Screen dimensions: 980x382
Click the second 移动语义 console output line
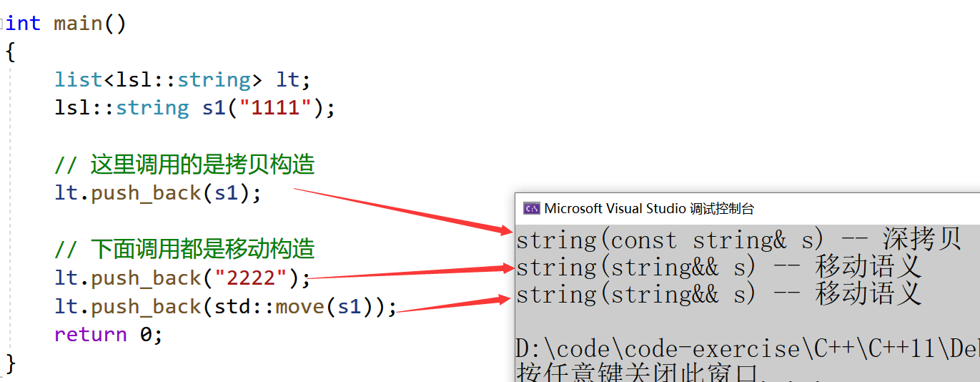tap(718, 294)
